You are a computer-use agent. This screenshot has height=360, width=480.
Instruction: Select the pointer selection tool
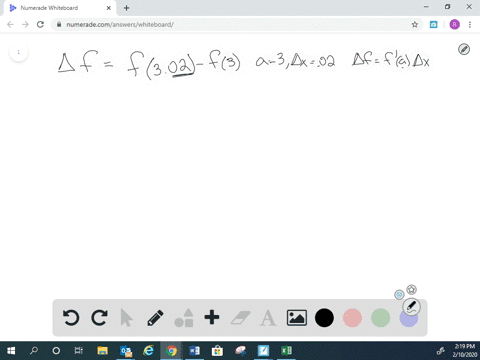tap(126, 318)
